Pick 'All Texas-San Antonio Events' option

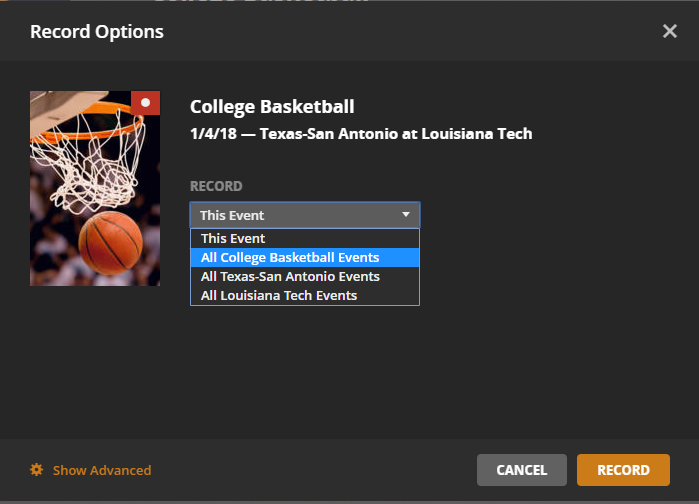pos(290,277)
